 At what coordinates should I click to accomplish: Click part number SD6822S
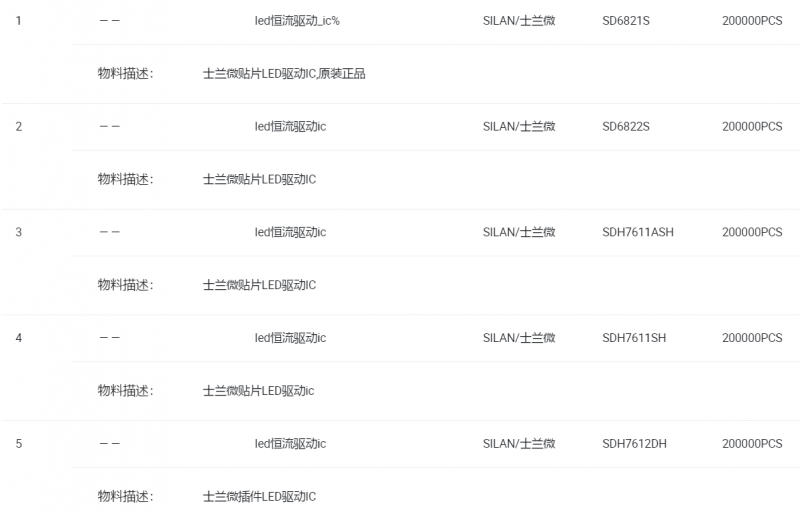tap(626, 127)
